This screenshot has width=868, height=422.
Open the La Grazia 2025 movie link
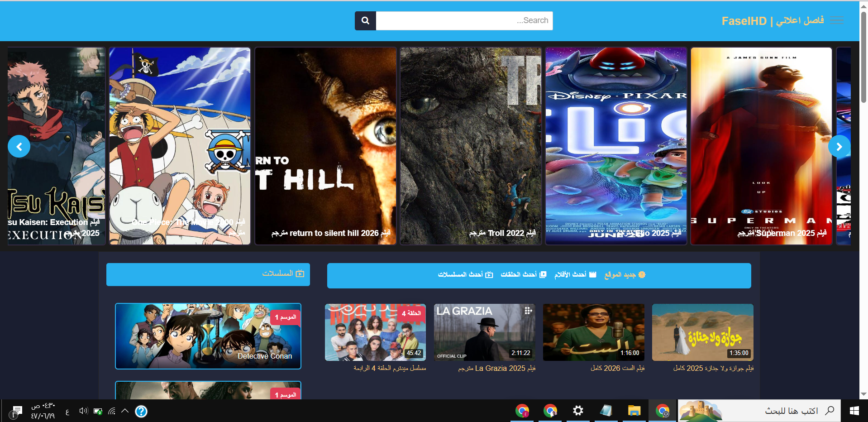[x=496, y=369]
